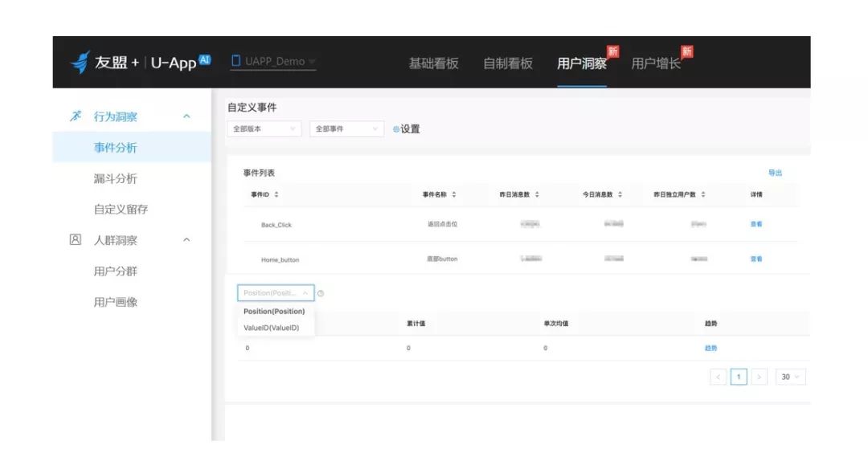The image size is (868, 461).
Task: Go to the previous page arrow
Action: point(718,377)
